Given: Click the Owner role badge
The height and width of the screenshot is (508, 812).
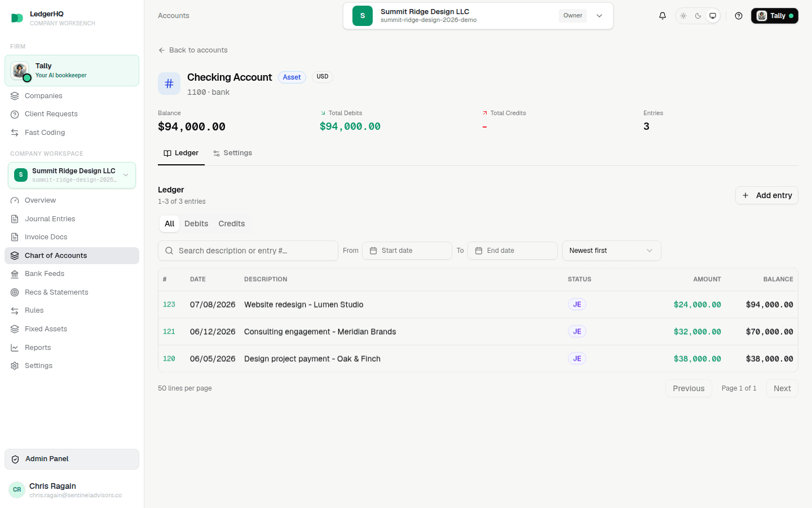Looking at the screenshot, I should pos(572,16).
